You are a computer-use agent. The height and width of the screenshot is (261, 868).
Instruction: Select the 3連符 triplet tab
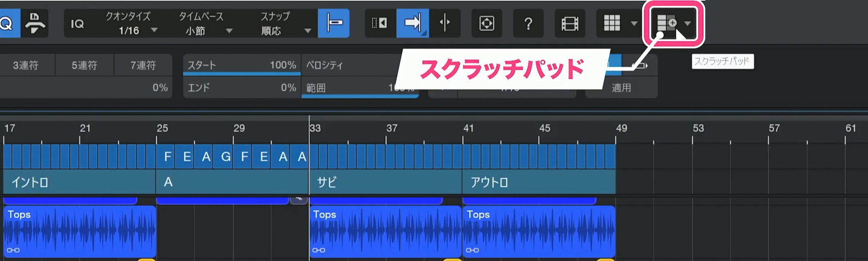click(26, 65)
